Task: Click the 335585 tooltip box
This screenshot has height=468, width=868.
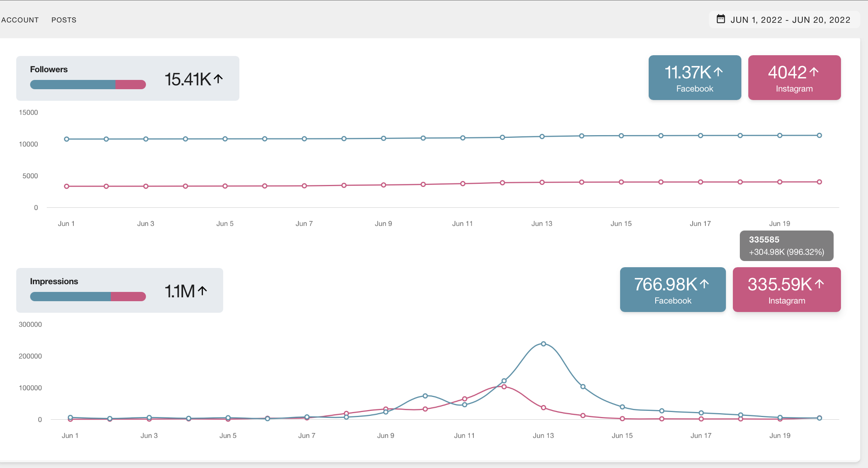Action: (786, 246)
